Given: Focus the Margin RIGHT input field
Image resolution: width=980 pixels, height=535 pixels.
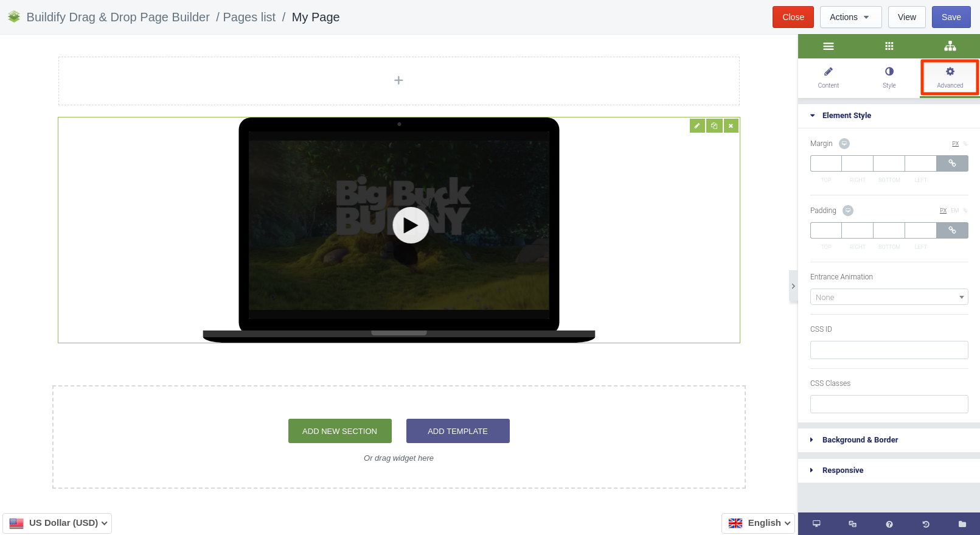Looking at the screenshot, I should (858, 163).
